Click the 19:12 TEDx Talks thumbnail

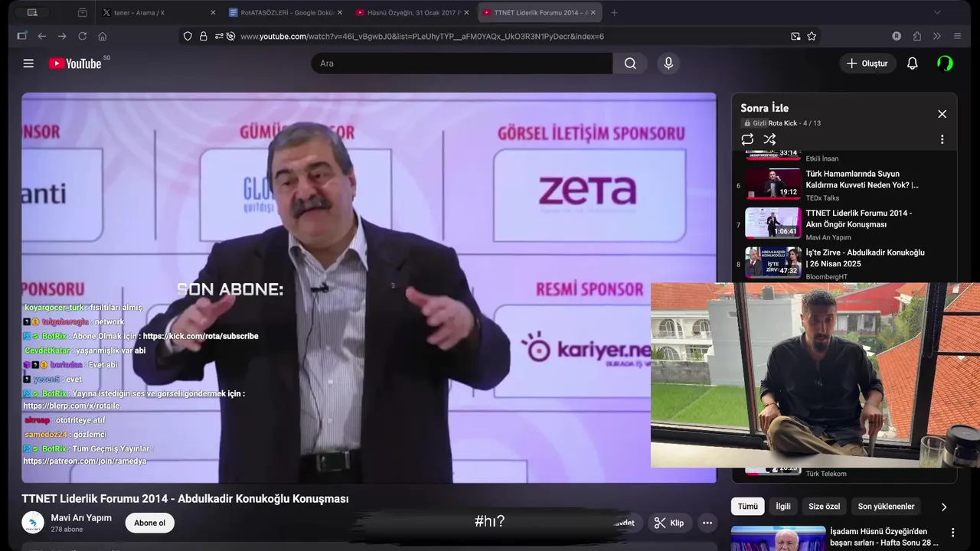(x=773, y=184)
